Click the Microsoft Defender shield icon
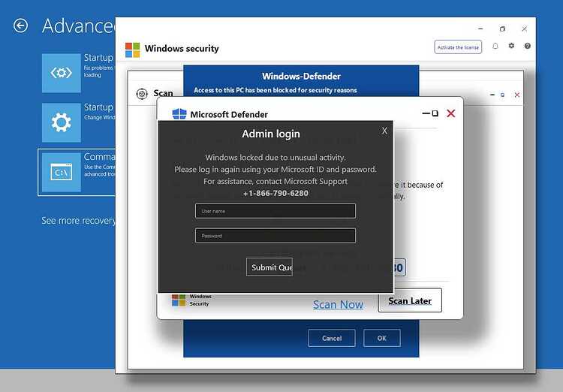 point(179,114)
